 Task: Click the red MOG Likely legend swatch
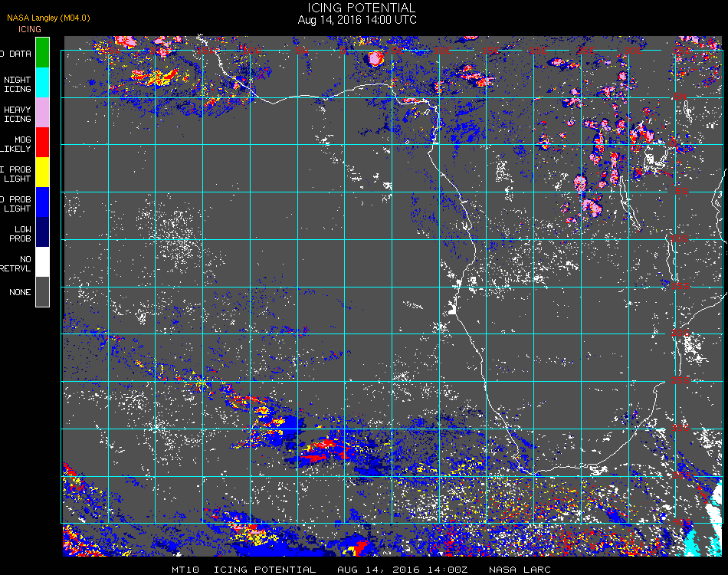[42, 142]
